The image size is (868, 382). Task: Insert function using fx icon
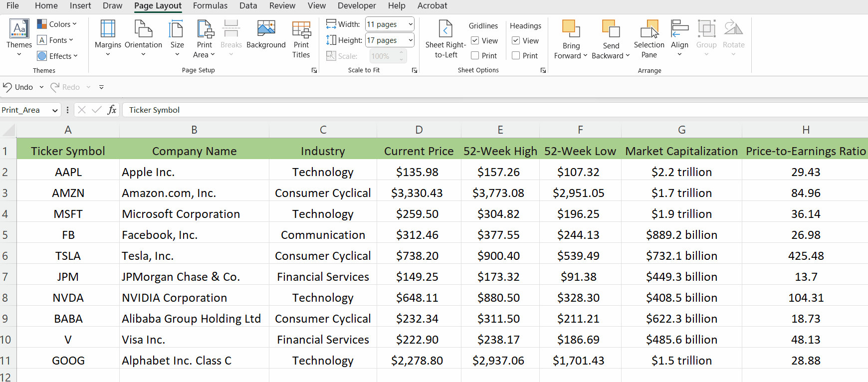tap(112, 110)
